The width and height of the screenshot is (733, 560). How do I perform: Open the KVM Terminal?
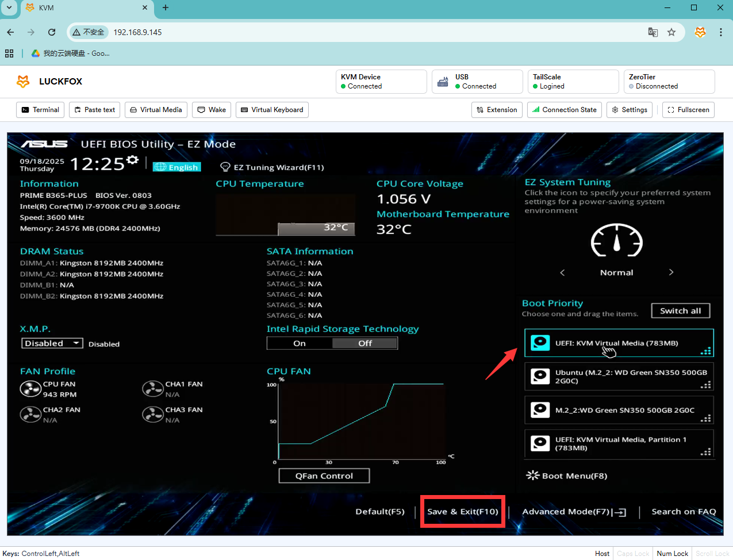[x=40, y=110]
